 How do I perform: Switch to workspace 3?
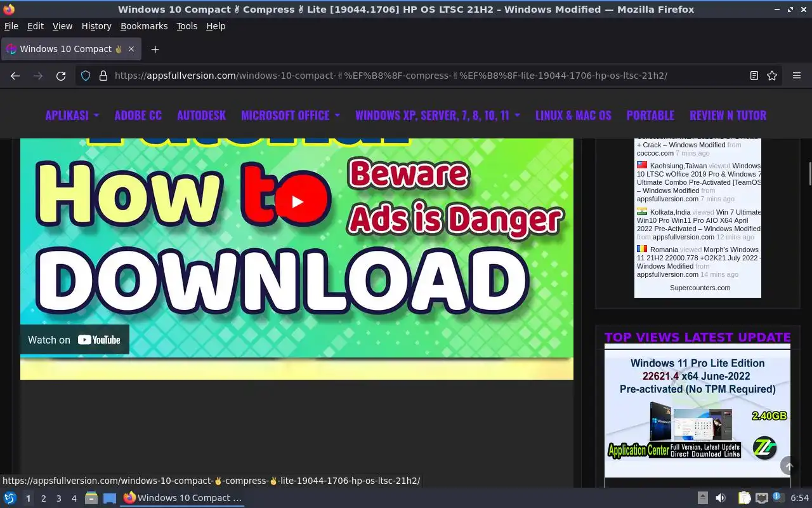(58, 498)
